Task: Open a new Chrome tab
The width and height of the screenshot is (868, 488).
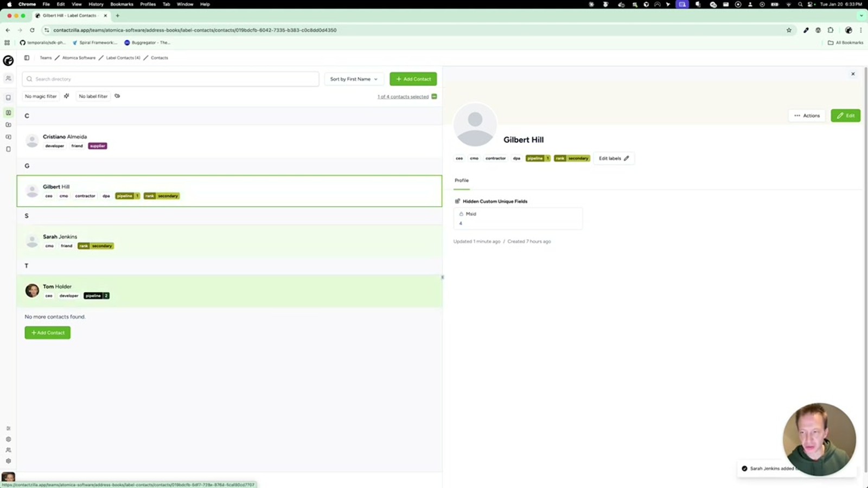Action: pyautogui.click(x=117, y=16)
